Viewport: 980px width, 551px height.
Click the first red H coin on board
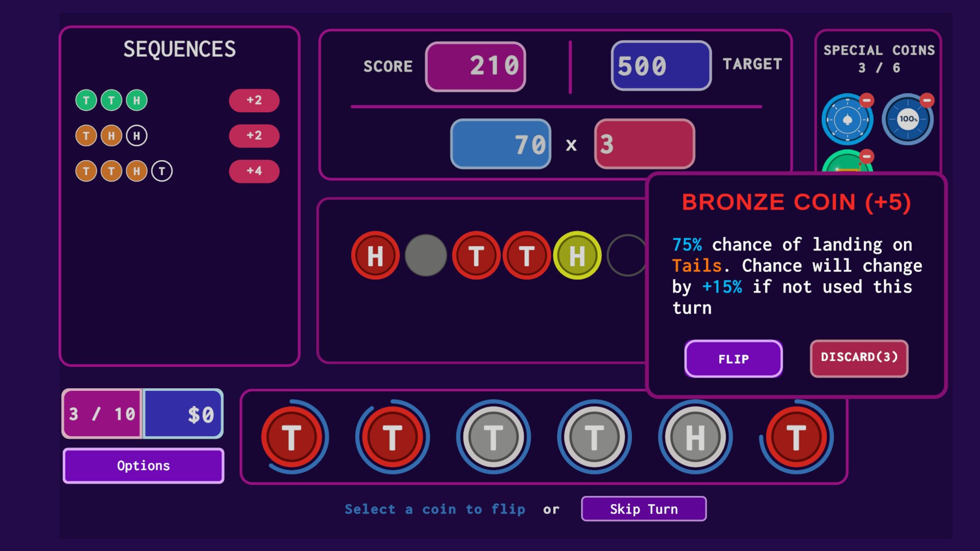(375, 256)
